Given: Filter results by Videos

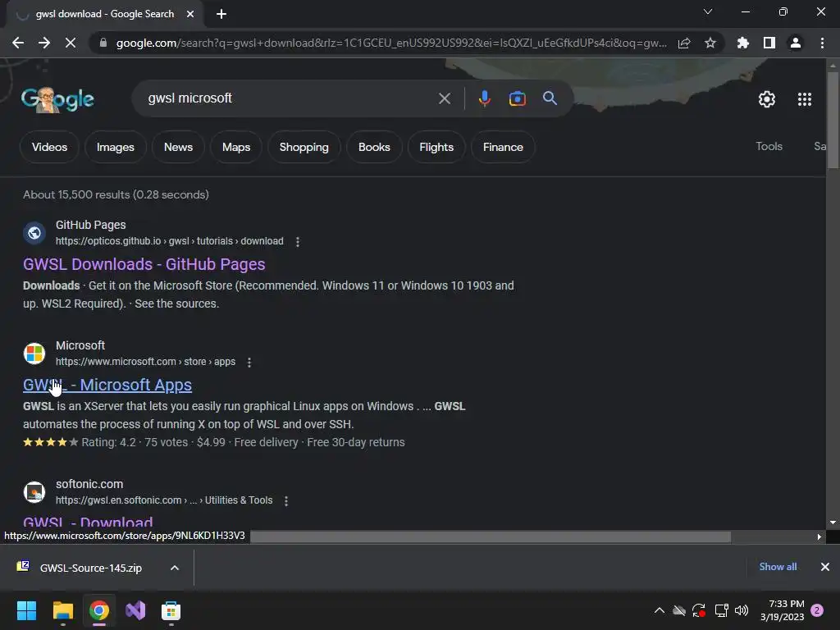Looking at the screenshot, I should click(49, 148).
